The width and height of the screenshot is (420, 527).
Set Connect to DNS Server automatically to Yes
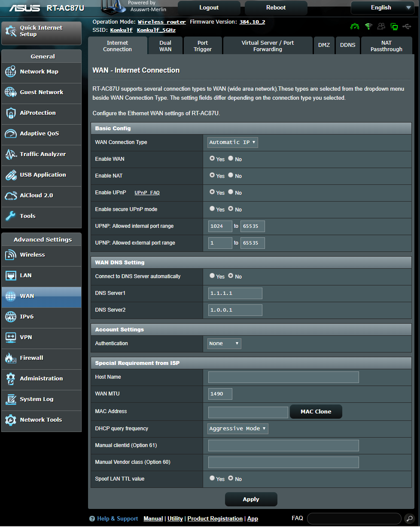(212, 276)
